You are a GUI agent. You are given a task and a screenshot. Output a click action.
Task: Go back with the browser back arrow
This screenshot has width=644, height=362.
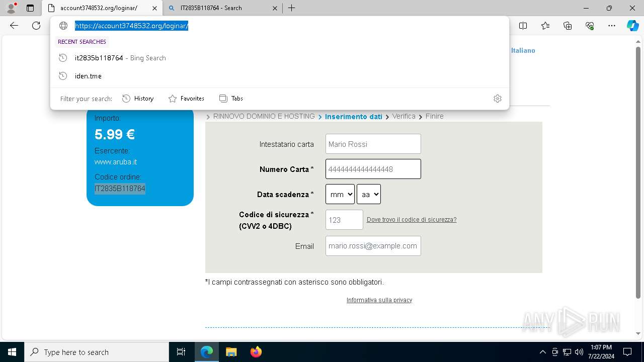[14, 26]
